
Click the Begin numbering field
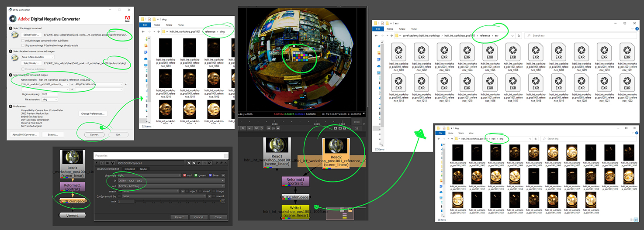49,94
